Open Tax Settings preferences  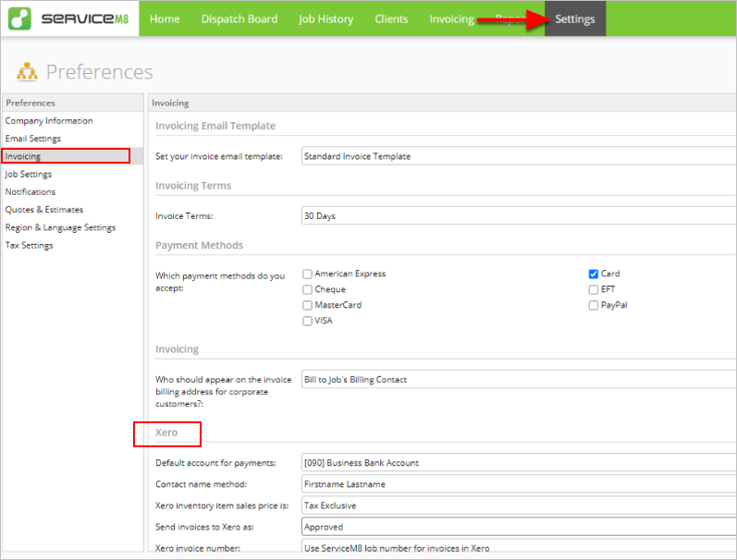click(x=30, y=245)
